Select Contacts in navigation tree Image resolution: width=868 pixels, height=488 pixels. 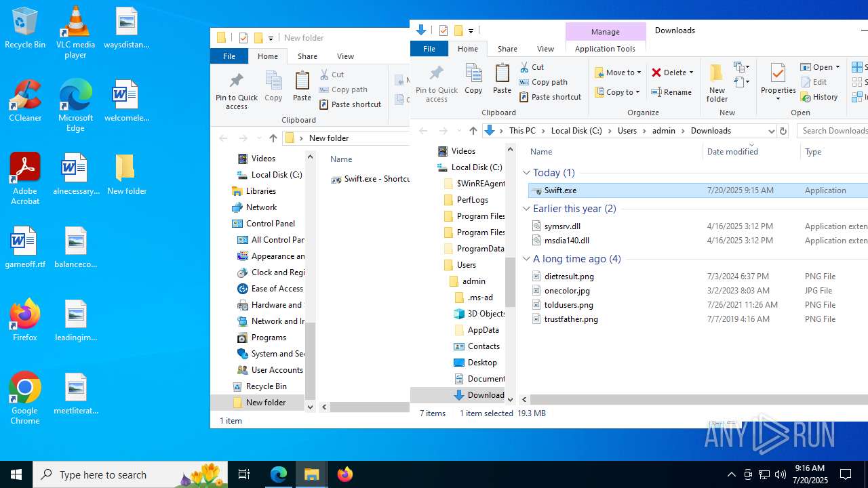point(484,346)
